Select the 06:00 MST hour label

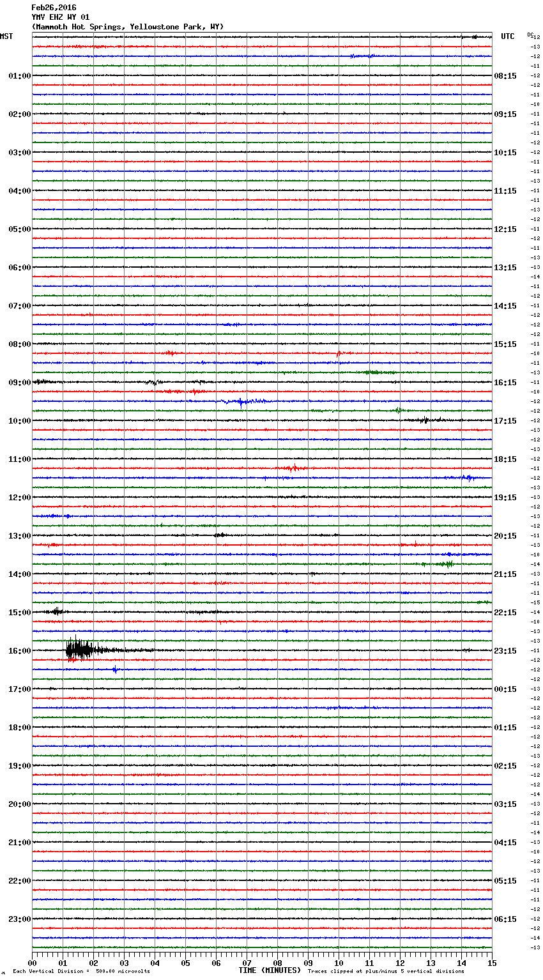(x=20, y=268)
